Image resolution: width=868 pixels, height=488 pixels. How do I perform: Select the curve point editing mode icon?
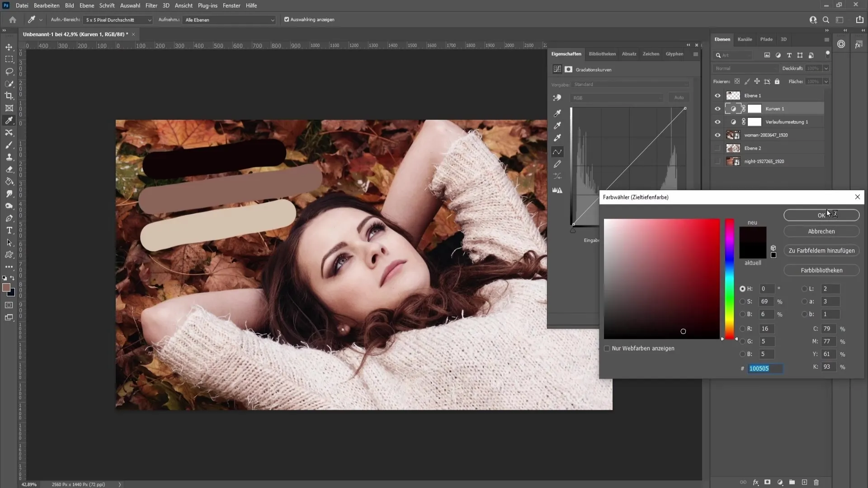pyautogui.click(x=557, y=152)
